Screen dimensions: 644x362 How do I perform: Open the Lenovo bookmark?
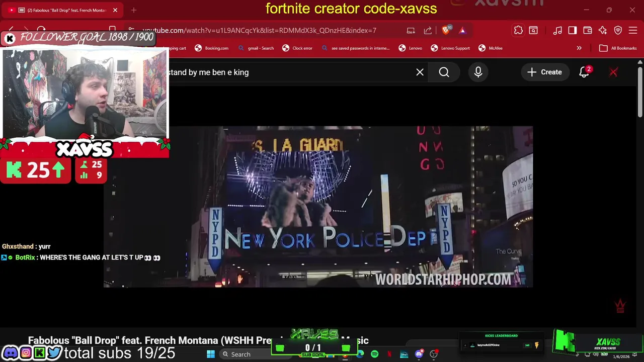pos(410,48)
